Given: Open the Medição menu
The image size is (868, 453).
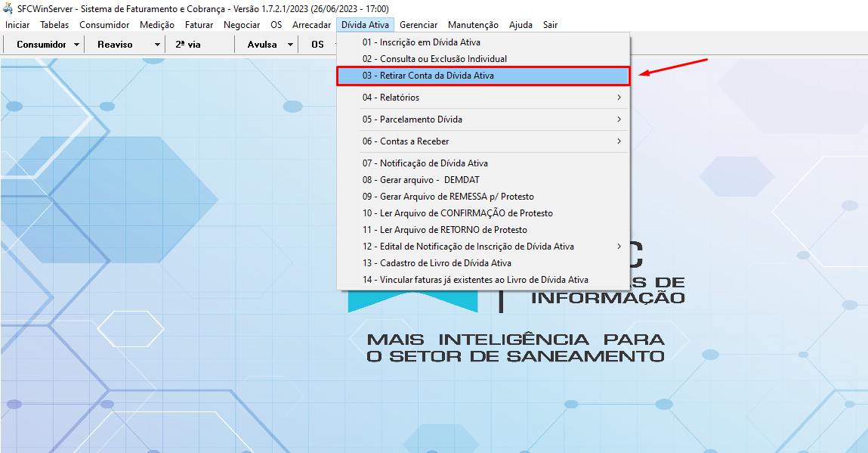Looking at the screenshot, I should click(x=156, y=24).
